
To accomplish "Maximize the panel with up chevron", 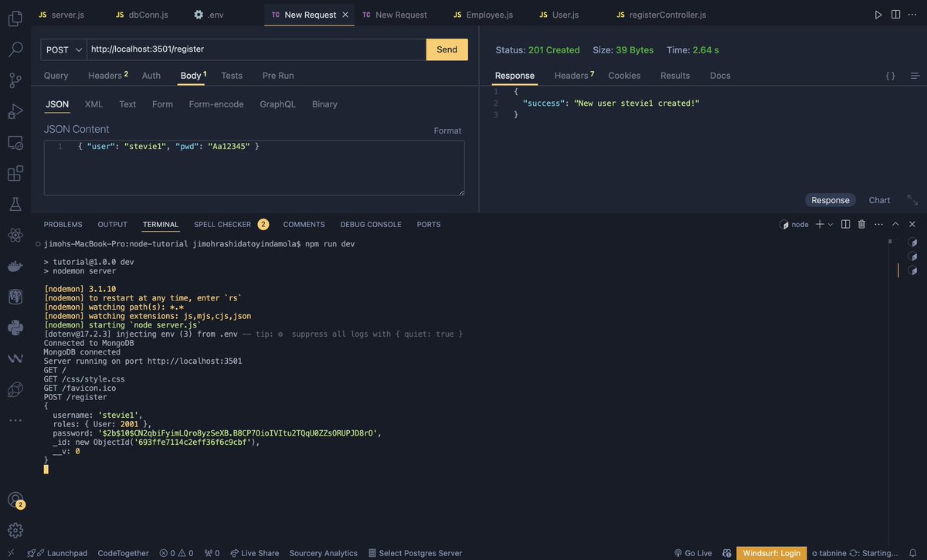I will 895,224.
